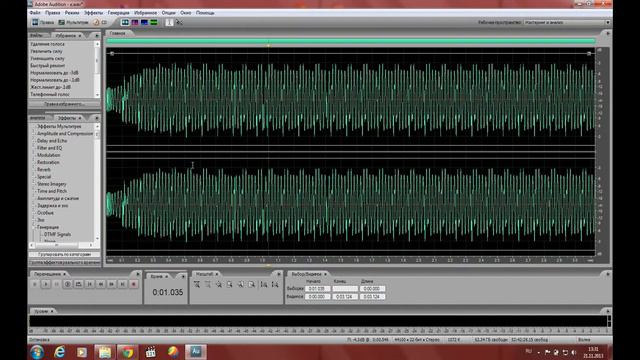
Task: Click Zoom to Right Edge of Selection icon
Action: pyautogui.click(x=252, y=284)
